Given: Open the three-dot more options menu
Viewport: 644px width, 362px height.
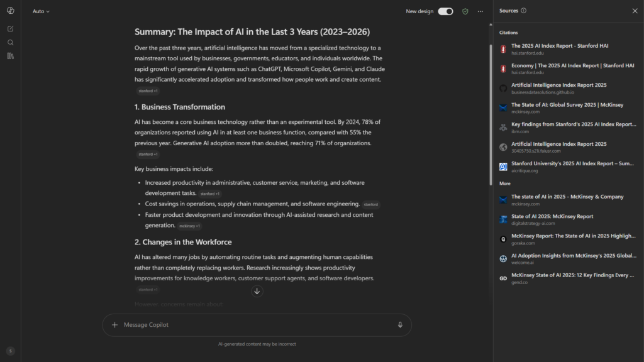Looking at the screenshot, I should pos(480,11).
